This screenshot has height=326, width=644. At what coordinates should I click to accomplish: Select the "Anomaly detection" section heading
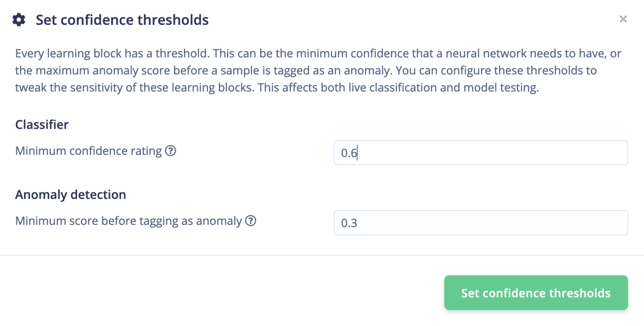(70, 194)
